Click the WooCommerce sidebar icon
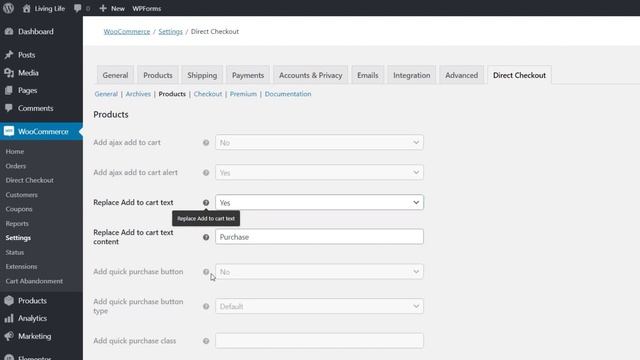Viewport: 640px width, 360px height. click(x=9, y=131)
